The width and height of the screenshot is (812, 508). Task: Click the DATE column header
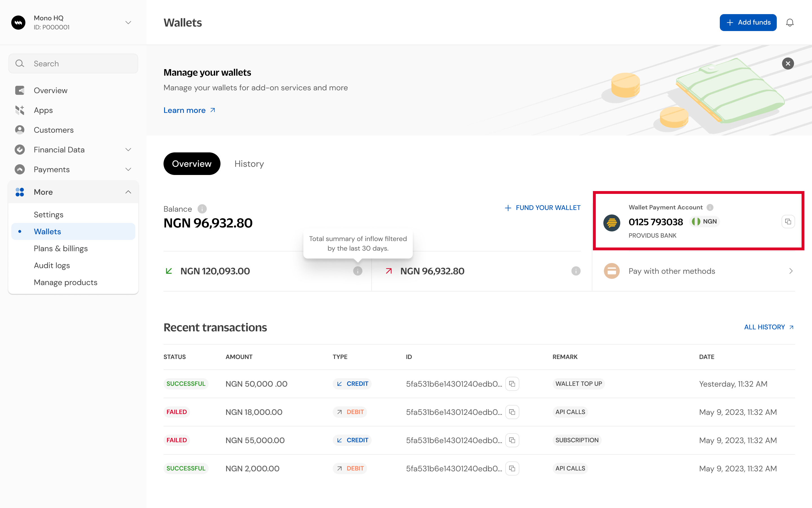(707, 357)
